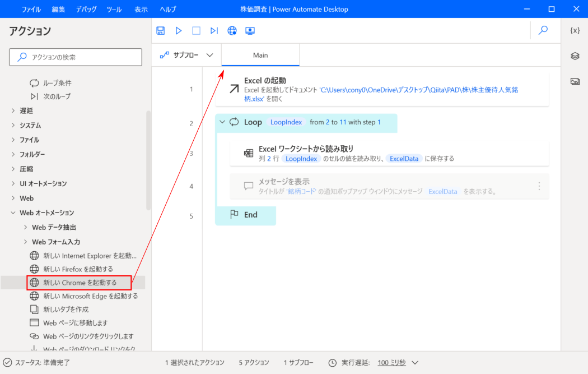The height and width of the screenshot is (374, 588).
Task: Click the 100 ミリ秒 delay value
Action: point(391,363)
